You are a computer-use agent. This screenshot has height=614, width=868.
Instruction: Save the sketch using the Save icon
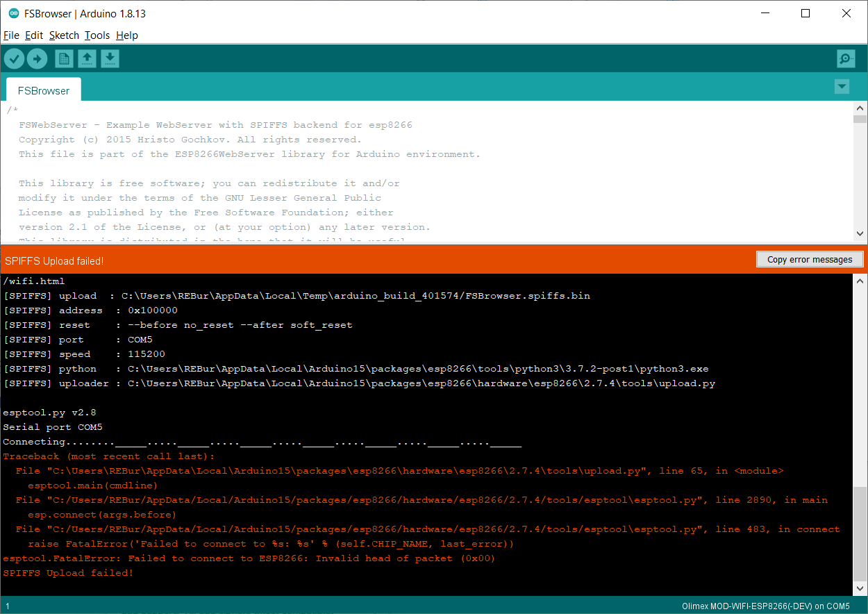110,59
